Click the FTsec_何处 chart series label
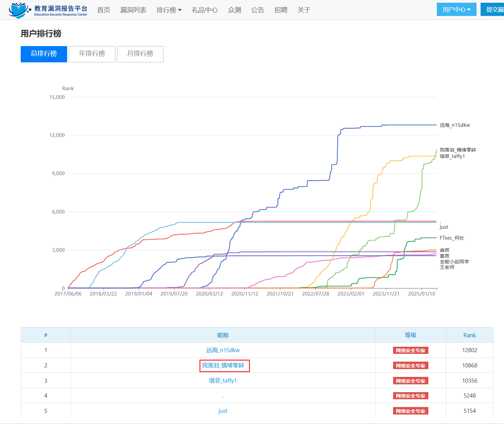The image size is (504, 424). tap(452, 238)
